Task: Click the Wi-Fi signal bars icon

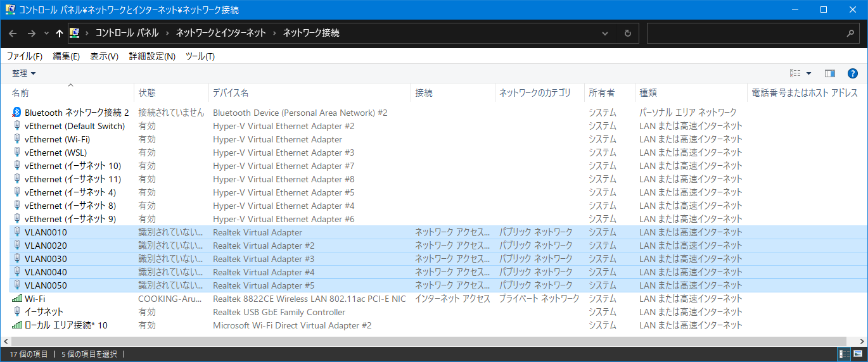Action: 17,299
